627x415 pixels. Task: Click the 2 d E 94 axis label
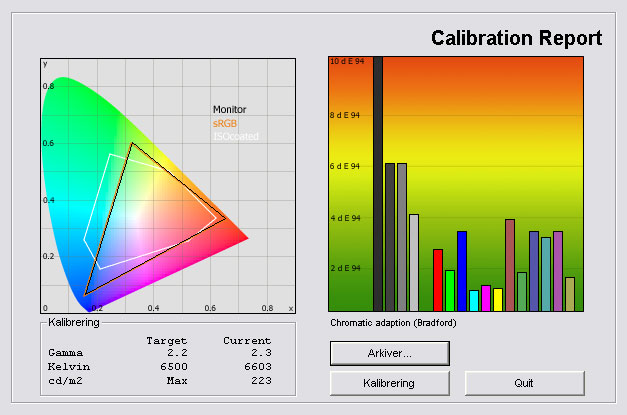click(345, 268)
